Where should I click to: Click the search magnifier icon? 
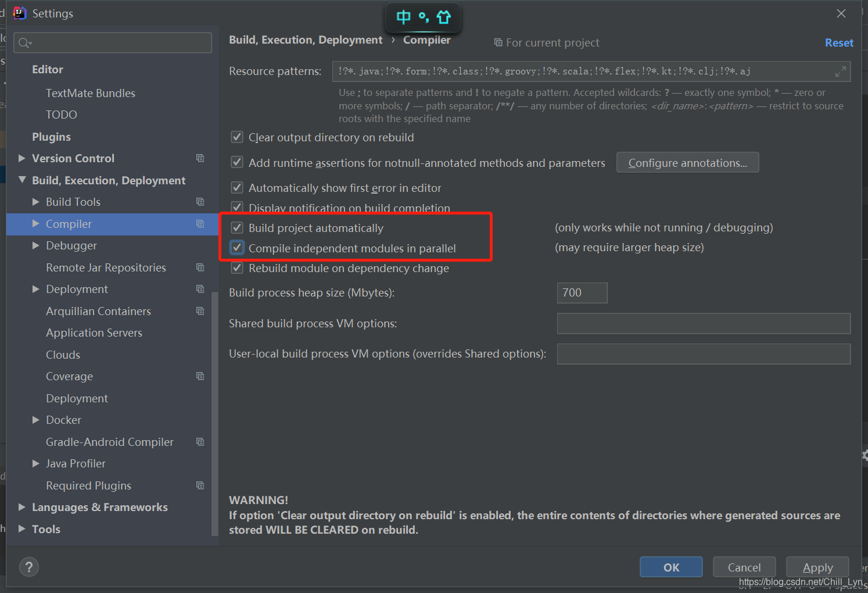[x=24, y=42]
